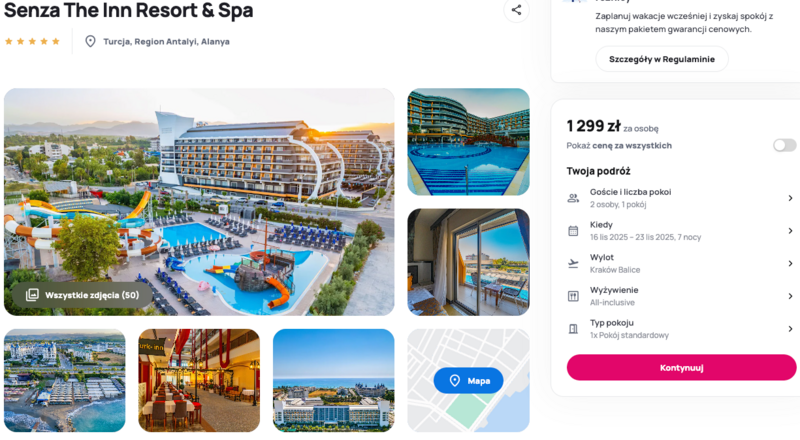Viewport: 800px width, 440px height.
Task: Open the Mapa button
Action: [468, 381]
